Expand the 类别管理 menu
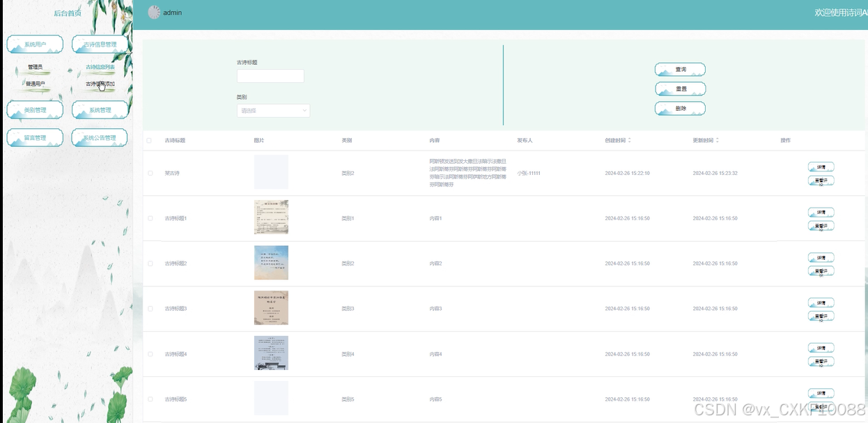 (35, 110)
